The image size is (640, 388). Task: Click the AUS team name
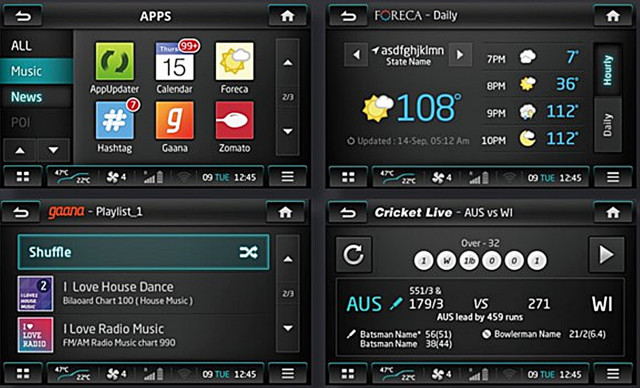tap(364, 304)
